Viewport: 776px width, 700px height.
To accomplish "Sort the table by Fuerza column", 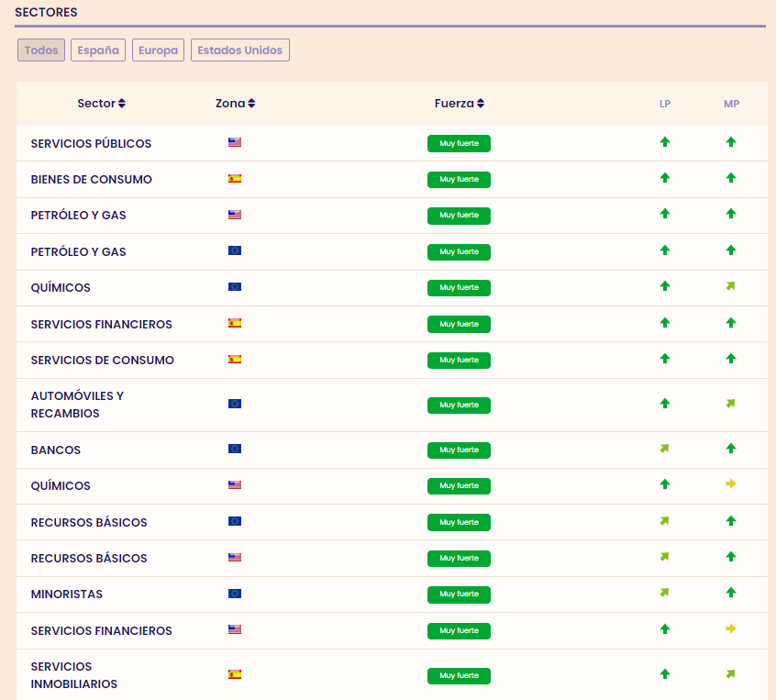I will coord(459,104).
